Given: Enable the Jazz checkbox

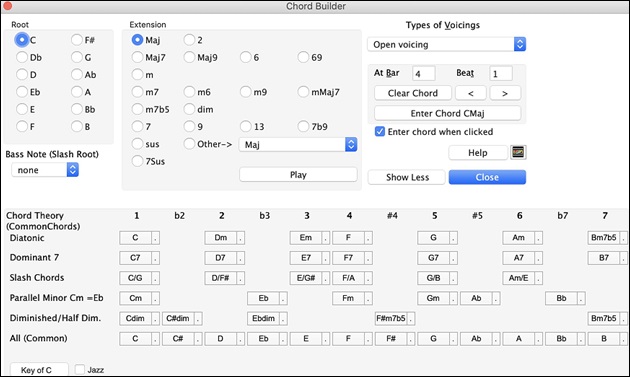Looking at the screenshot, I should coord(80,369).
